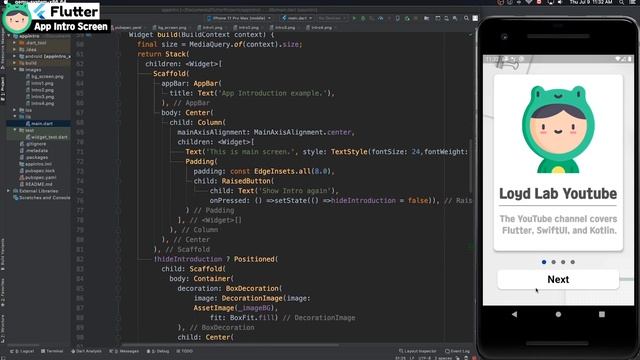Expand the External Libraries node
The width and height of the screenshot is (640, 360).
(x=9, y=191)
